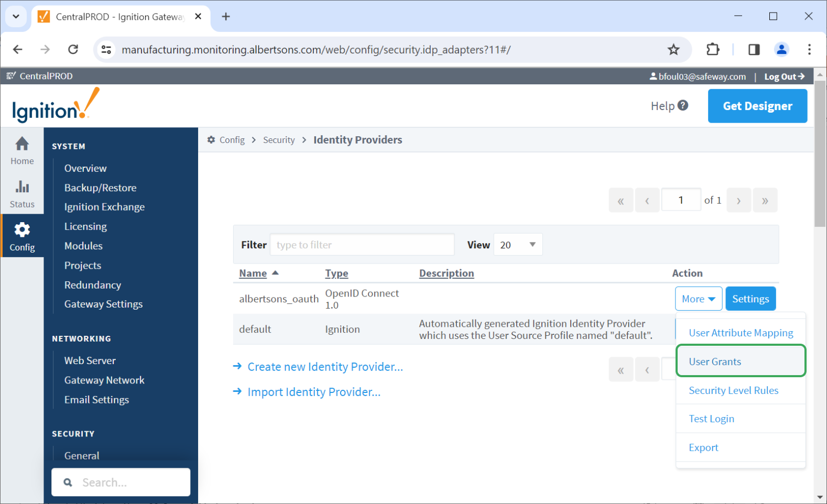View site information icon in address bar
This screenshot has height=504, width=827.
pos(106,50)
